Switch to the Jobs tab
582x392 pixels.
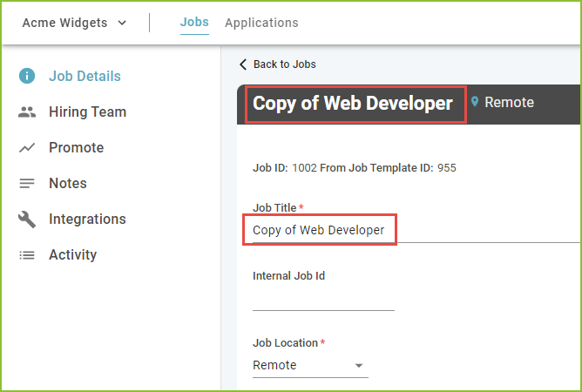(x=194, y=23)
